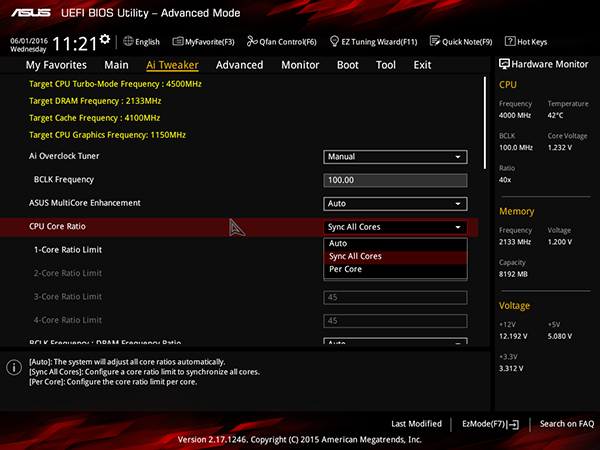Click the 06/01/2016 Wednesday date
Image resolution: width=600 pixels, height=450 pixels.
point(29,45)
